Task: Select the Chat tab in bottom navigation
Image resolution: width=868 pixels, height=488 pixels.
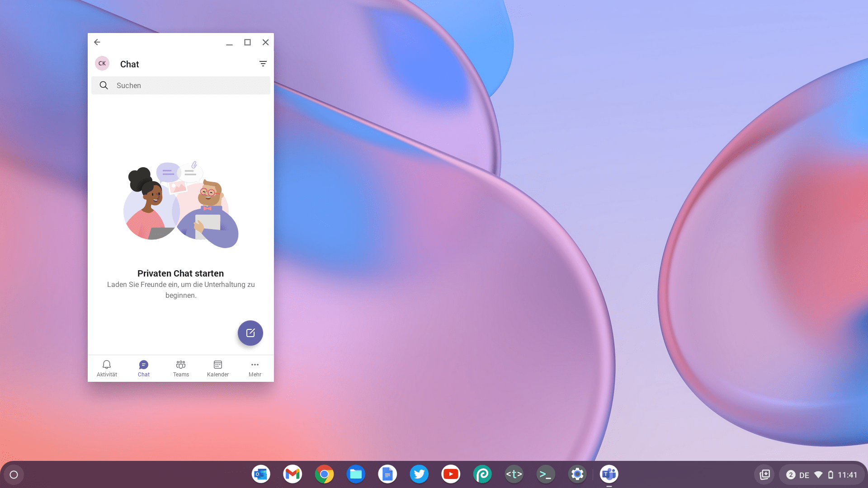Action: coord(144,368)
